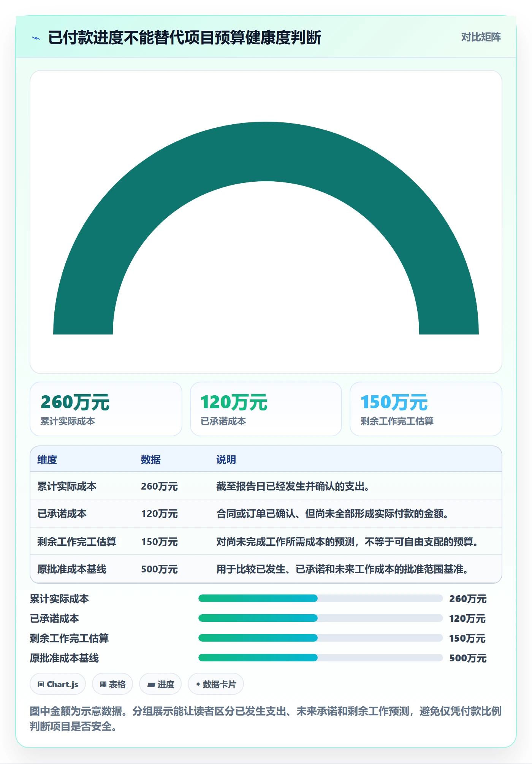Viewport: 532px width, 764px height.
Task: Click the 已承诺成本 progress bar
Action: tap(320, 618)
